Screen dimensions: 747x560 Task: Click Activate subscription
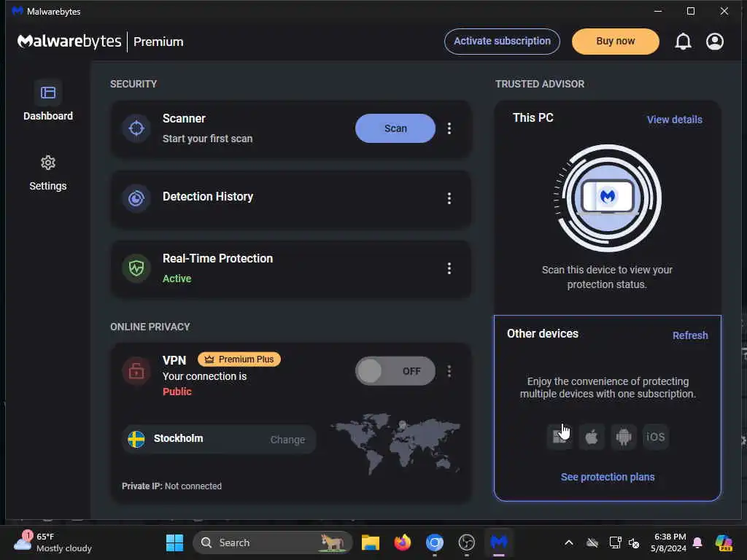502,42
